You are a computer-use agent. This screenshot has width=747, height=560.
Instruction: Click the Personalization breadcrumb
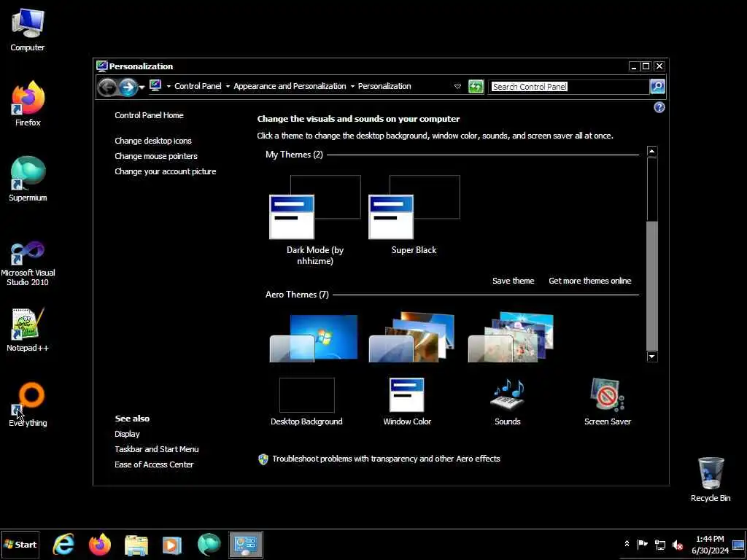point(384,86)
